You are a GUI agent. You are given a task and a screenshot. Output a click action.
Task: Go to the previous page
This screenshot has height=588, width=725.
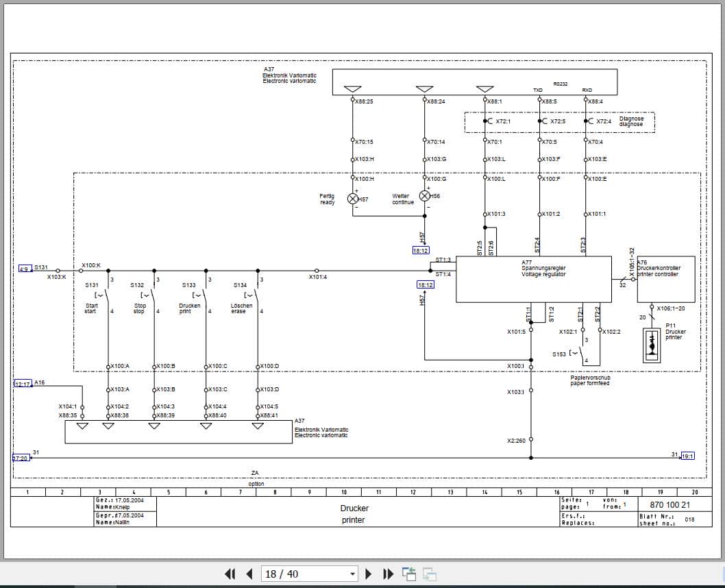coord(249,574)
